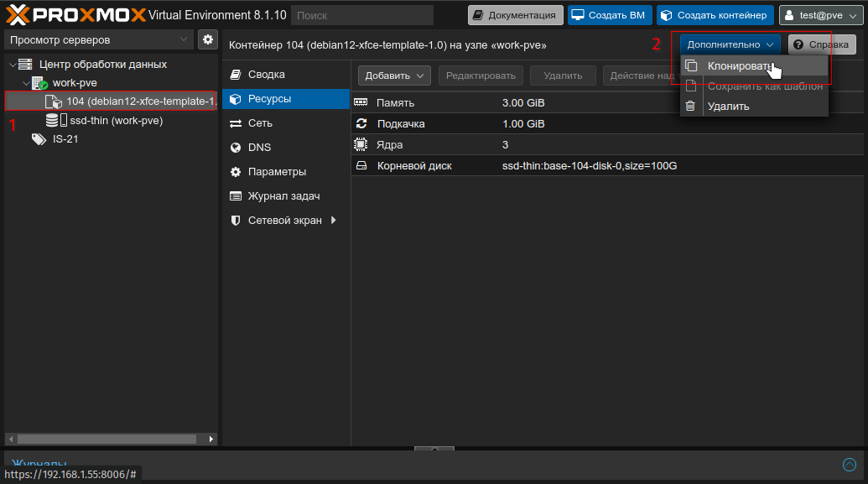Click the Cores row CPU icon

tap(361, 144)
